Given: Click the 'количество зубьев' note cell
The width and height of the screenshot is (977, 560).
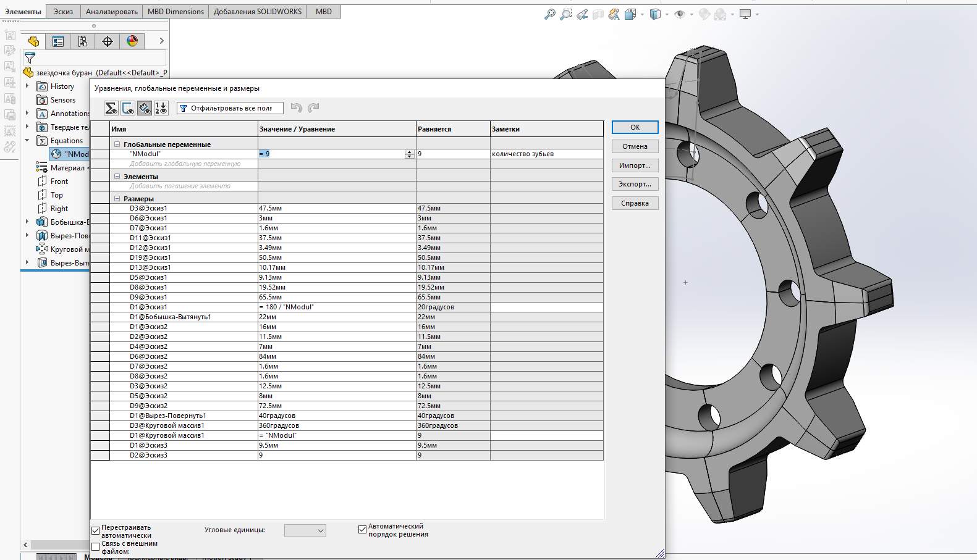Looking at the screenshot, I should pos(546,154).
